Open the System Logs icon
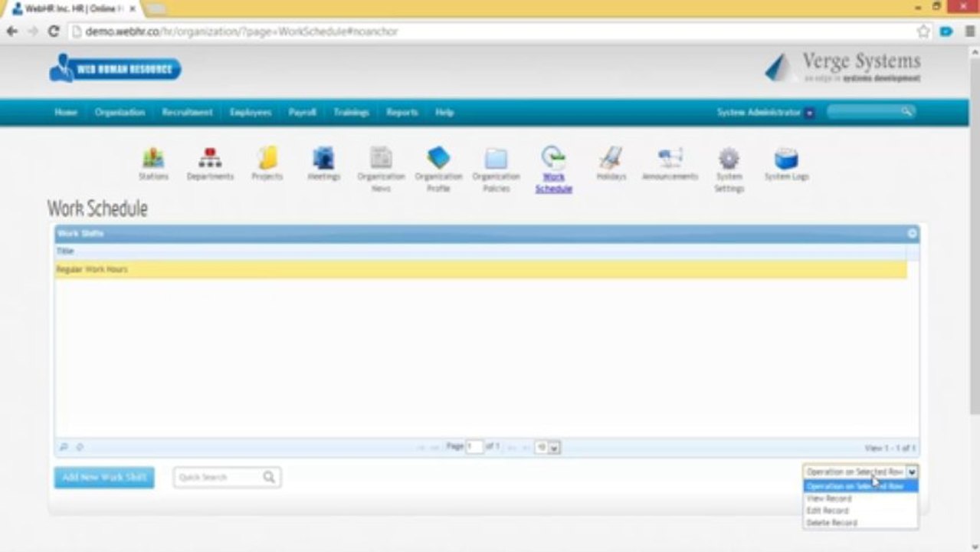 (786, 158)
